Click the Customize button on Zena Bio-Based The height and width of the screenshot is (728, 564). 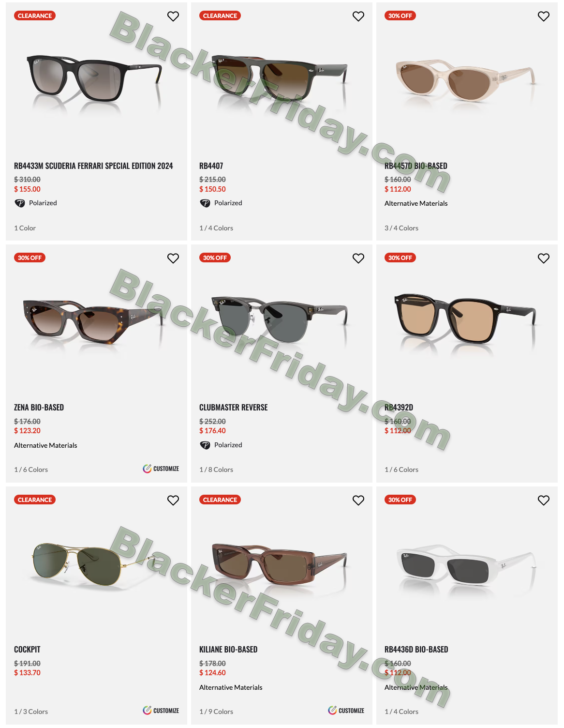point(161,469)
